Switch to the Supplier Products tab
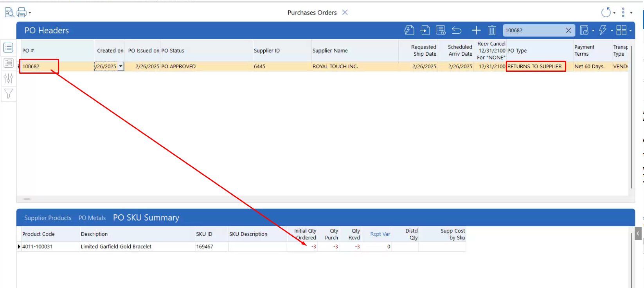644x288 pixels. pos(48,218)
